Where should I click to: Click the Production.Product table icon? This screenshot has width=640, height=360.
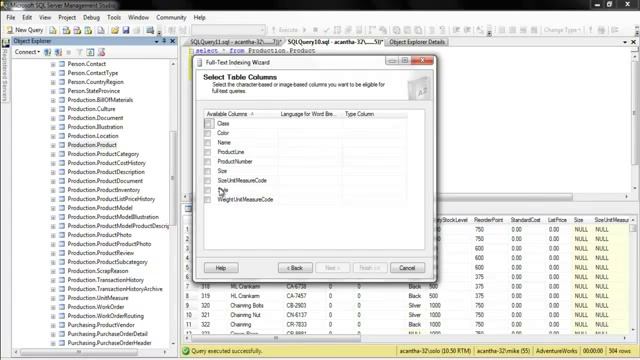click(x=62, y=145)
